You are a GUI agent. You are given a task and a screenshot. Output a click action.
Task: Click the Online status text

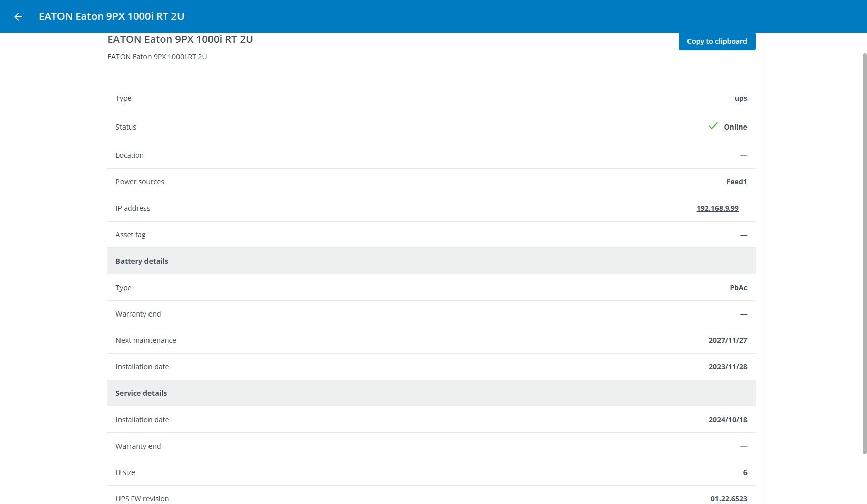pyautogui.click(x=735, y=127)
